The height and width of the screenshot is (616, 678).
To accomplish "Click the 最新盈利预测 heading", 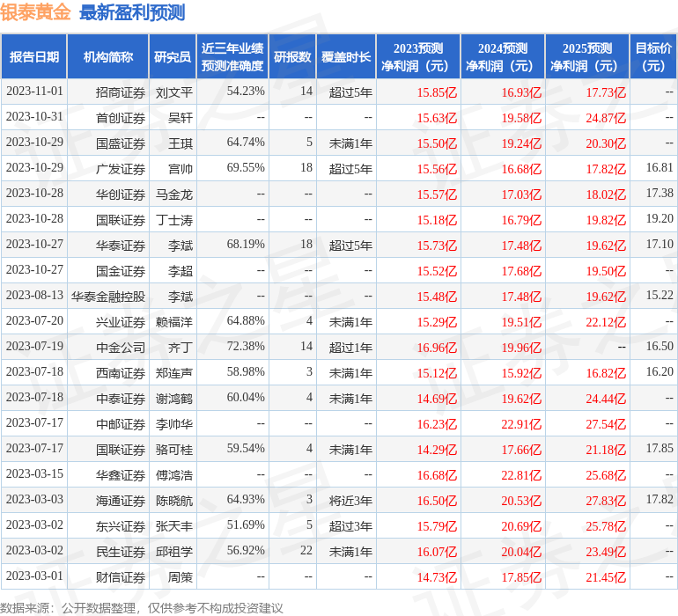I will tap(132, 12).
